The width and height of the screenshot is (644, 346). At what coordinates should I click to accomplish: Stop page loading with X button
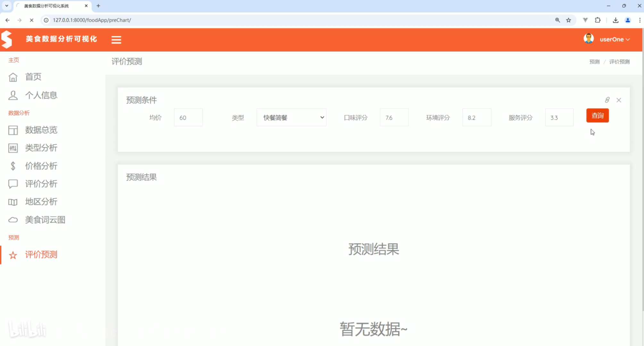[x=31, y=20]
